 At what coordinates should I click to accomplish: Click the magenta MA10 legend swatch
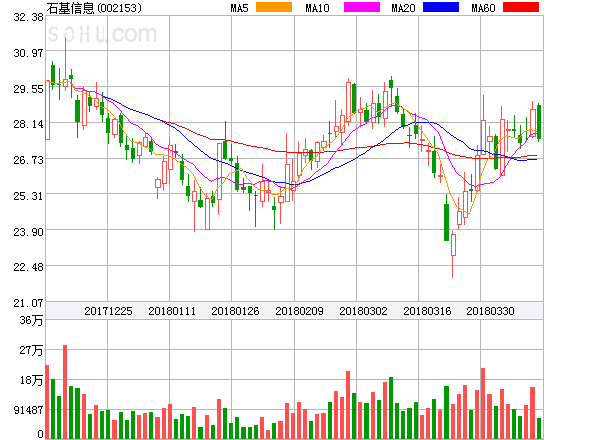[362, 7]
